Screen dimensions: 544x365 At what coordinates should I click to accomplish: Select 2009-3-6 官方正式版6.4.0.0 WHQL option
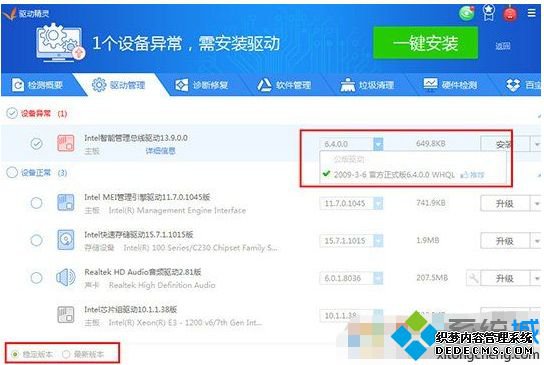tap(394, 175)
